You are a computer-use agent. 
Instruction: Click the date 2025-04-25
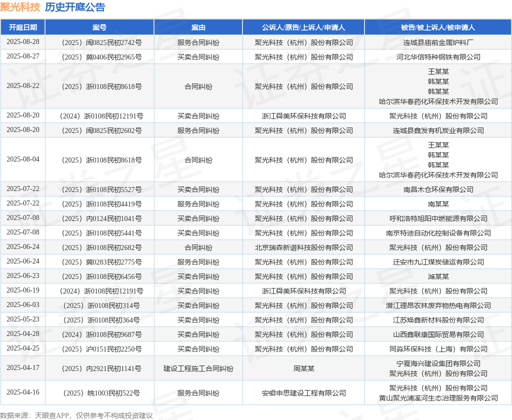pyautogui.click(x=23, y=348)
